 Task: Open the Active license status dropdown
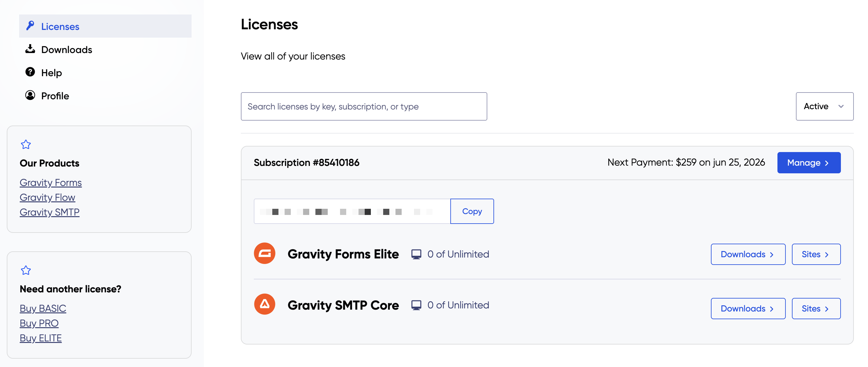(824, 107)
